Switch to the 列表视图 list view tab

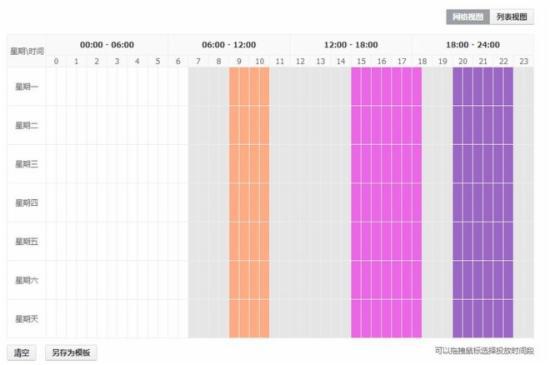[512, 17]
